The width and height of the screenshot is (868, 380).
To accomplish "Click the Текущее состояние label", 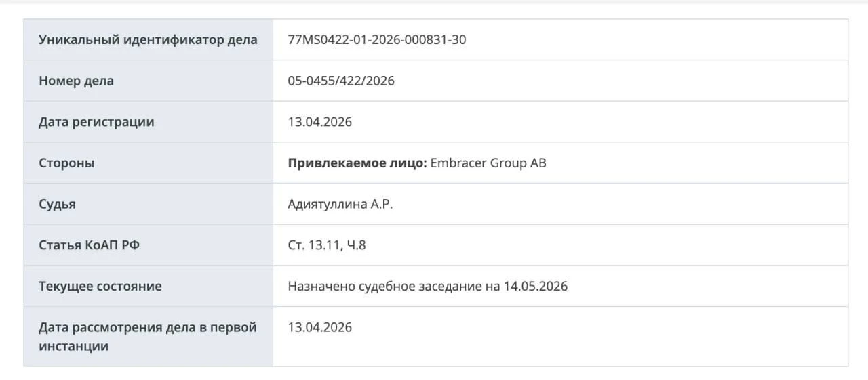I will (x=100, y=286).
